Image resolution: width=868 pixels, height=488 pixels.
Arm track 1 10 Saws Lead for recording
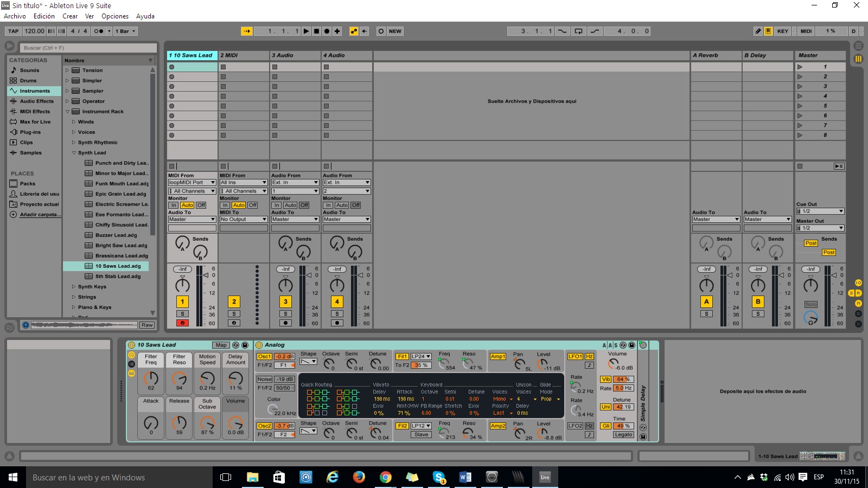tap(182, 323)
